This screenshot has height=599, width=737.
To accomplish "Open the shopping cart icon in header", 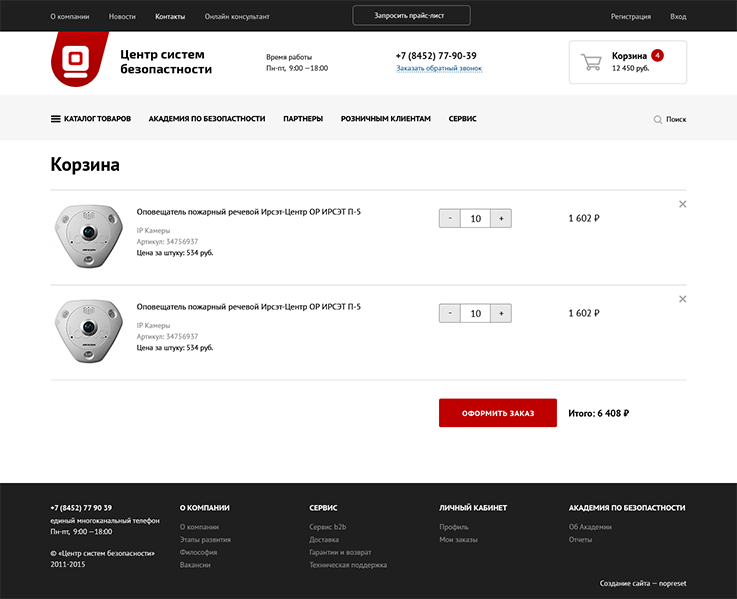I will pos(590,62).
